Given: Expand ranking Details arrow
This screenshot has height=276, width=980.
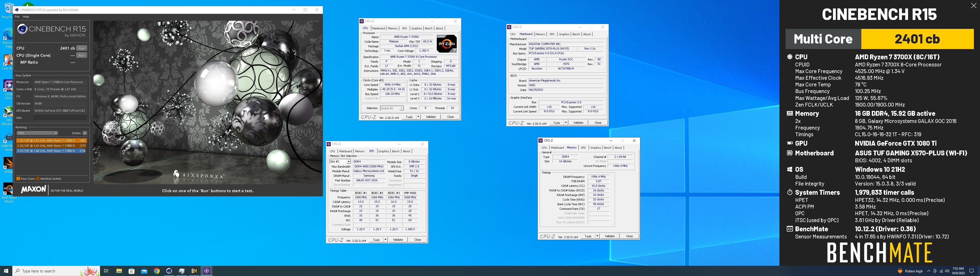Looking at the screenshot, I should click(85, 133).
